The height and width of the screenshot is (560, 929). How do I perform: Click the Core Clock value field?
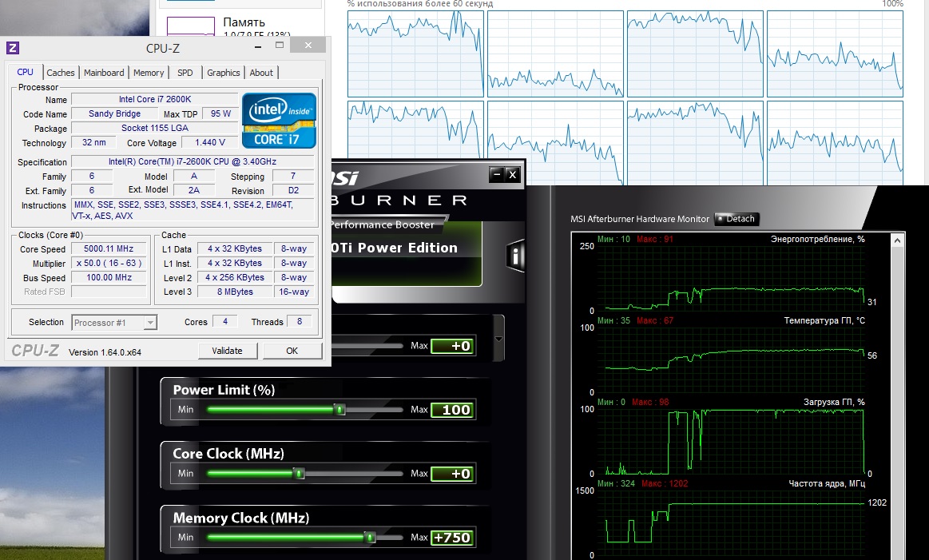(x=452, y=474)
